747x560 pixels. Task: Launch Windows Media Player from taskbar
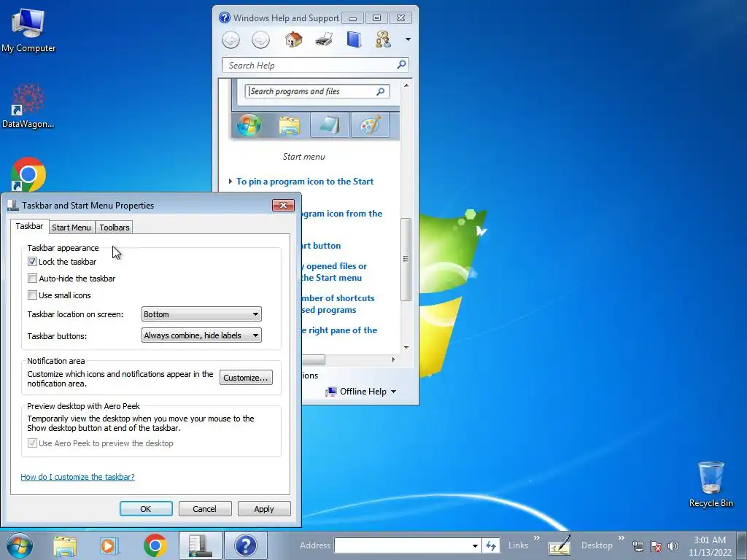(x=108, y=545)
